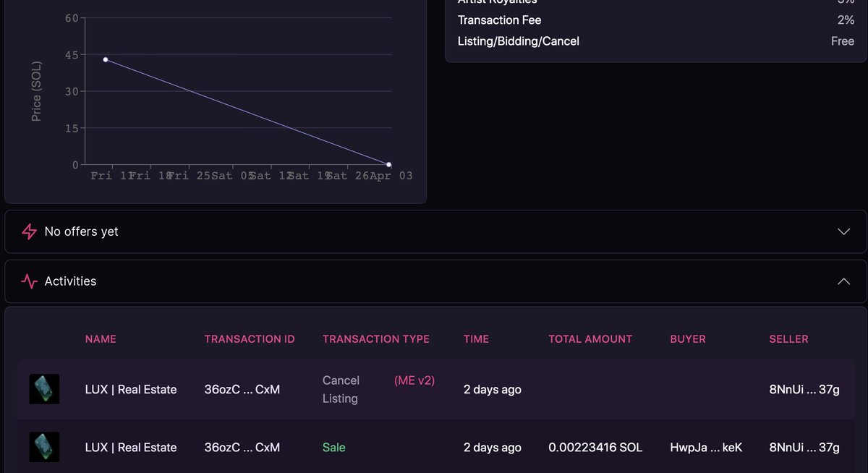
Task: Click 2 days ago in Cancel Listing row
Action: click(493, 389)
